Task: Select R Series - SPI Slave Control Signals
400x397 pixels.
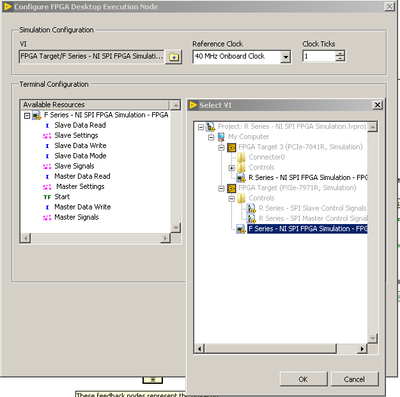Action: (312, 208)
